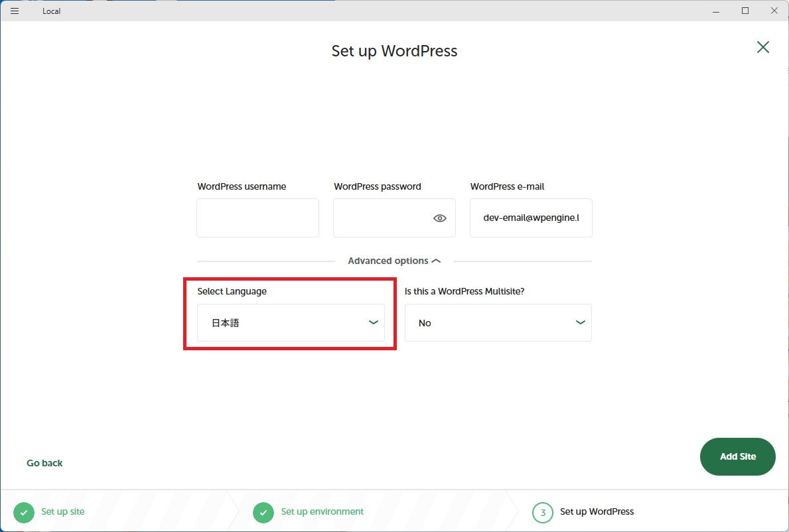Viewport: 789px width, 532px height.
Task: Click the Add Site button
Action: click(x=737, y=456)
